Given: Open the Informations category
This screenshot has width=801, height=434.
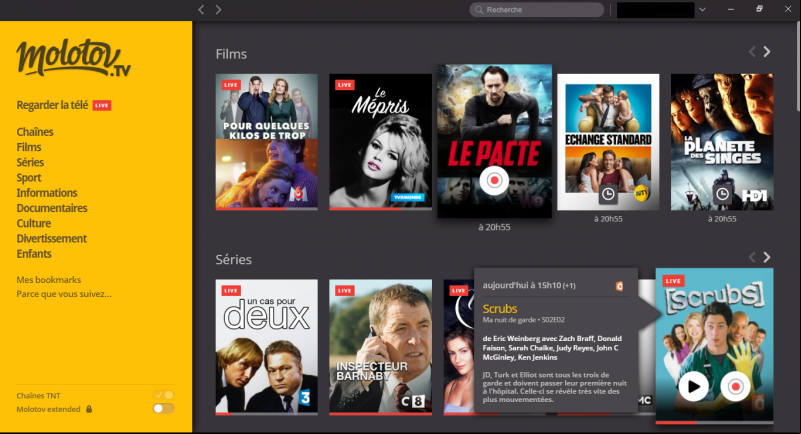Looking at the screenshot, I should pyautogui.click(x=47, y=193).
